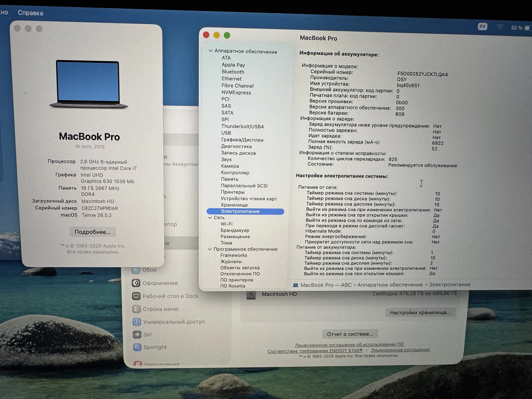Select USB in the hardware list
This screenshot has height=399, width=532.
pos(226,133)
